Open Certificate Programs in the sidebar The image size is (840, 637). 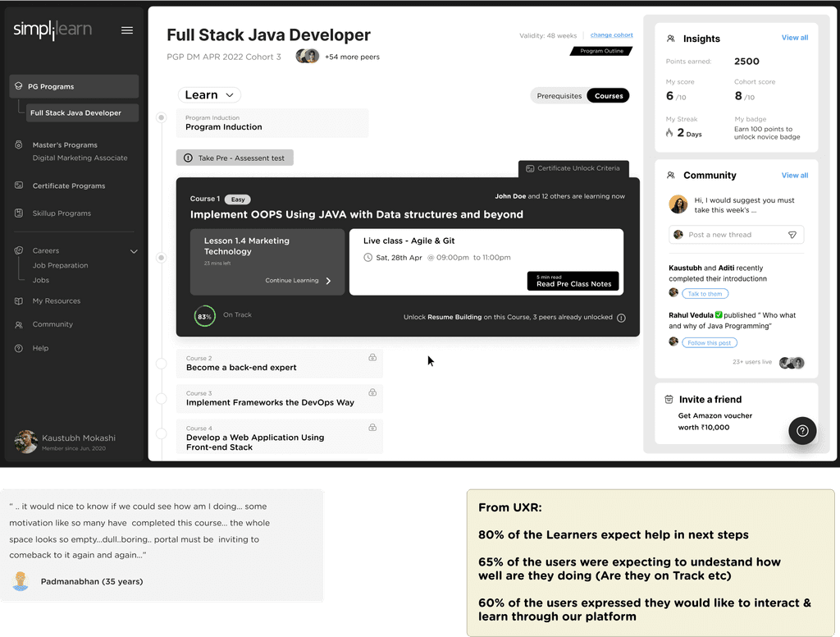pos(69,186)
